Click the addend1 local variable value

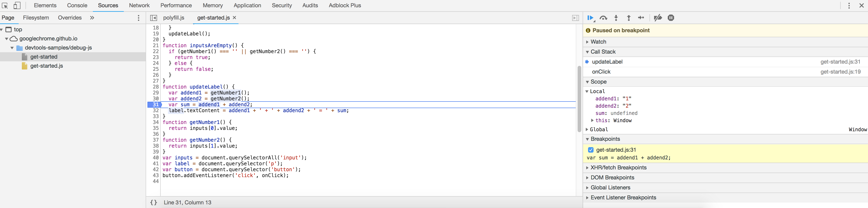[627, 99]
